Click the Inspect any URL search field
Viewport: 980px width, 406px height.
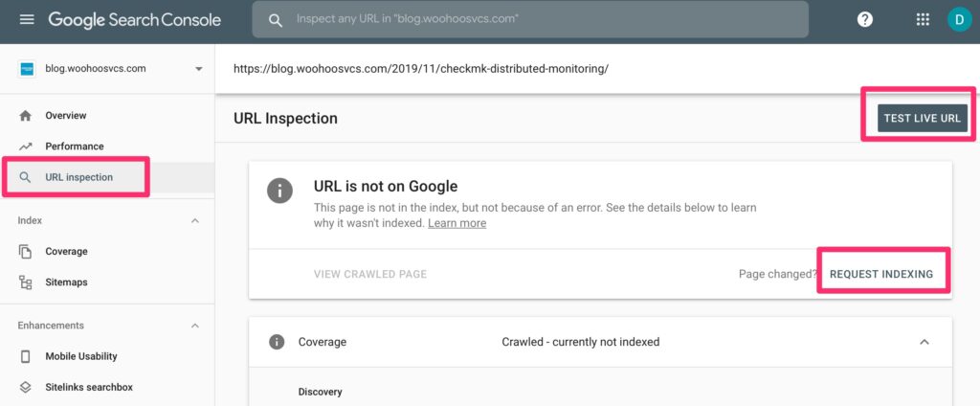coord(530,19)
